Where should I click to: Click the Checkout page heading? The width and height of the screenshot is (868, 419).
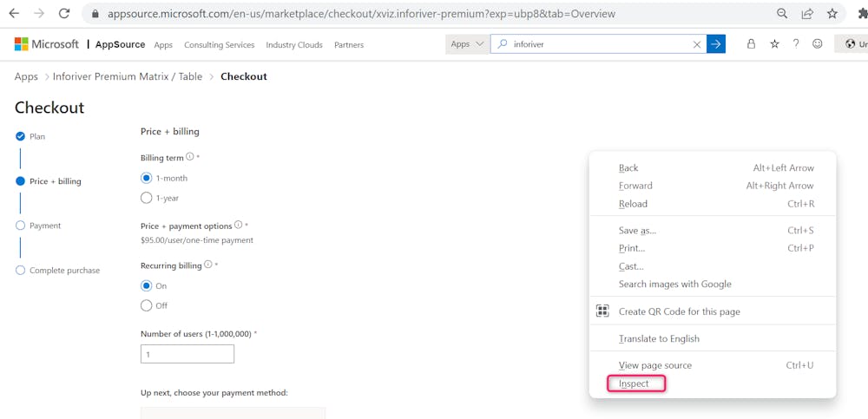(x=49, y=108)
